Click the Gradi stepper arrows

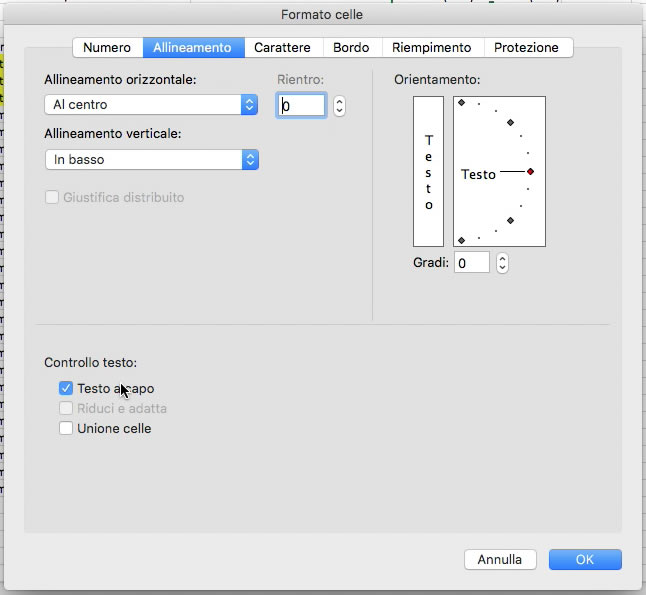(502, 263)
